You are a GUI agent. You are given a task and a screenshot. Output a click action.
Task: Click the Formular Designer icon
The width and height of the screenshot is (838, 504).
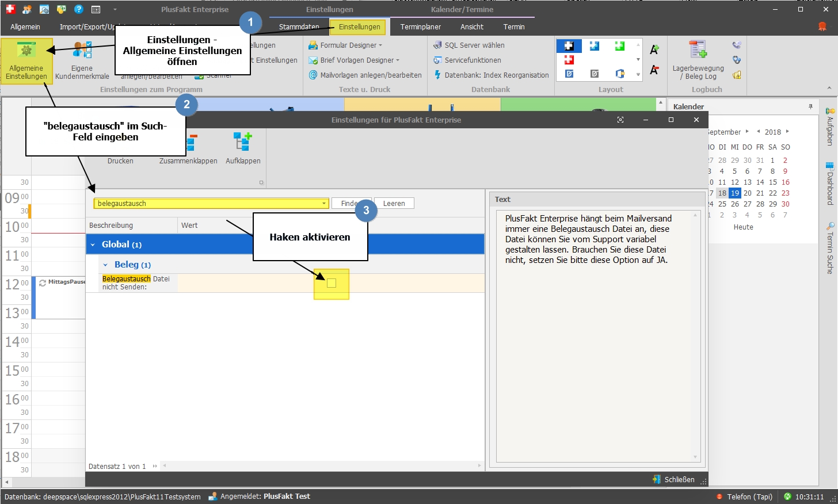click(313, 45)
